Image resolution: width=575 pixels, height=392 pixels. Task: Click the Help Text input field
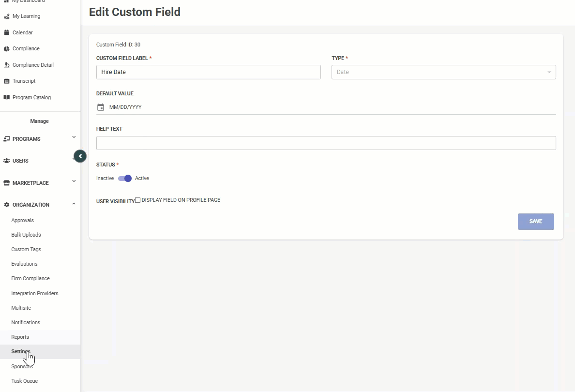point(326,143)
